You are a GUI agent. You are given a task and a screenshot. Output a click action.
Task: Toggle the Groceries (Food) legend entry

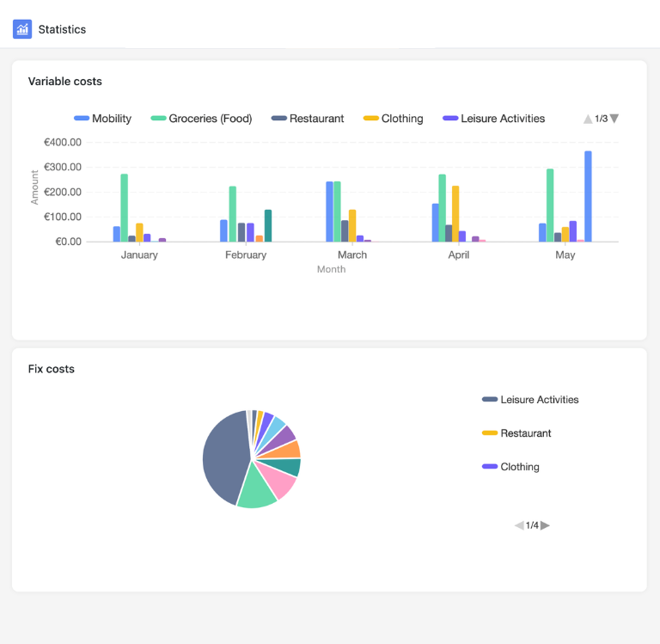click(201, 119)
